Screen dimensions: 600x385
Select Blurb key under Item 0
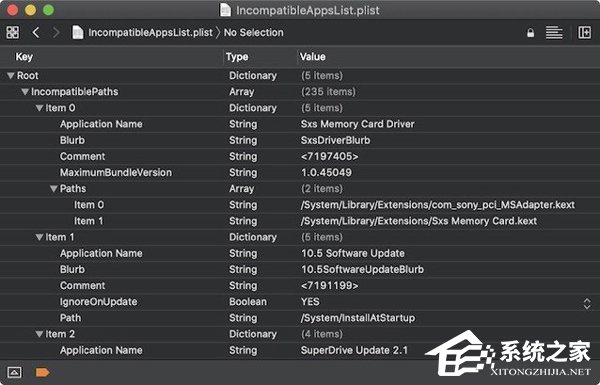[72, 140]
